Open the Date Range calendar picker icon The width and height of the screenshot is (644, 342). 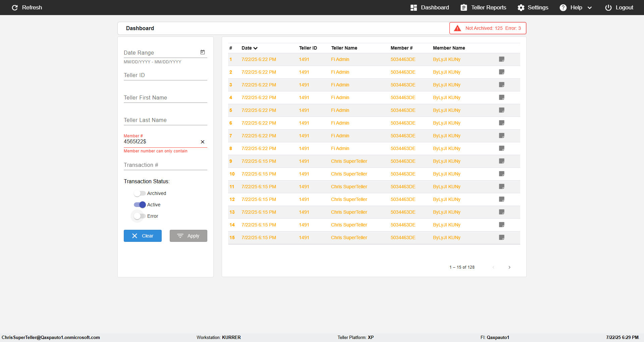pos(203,52)
